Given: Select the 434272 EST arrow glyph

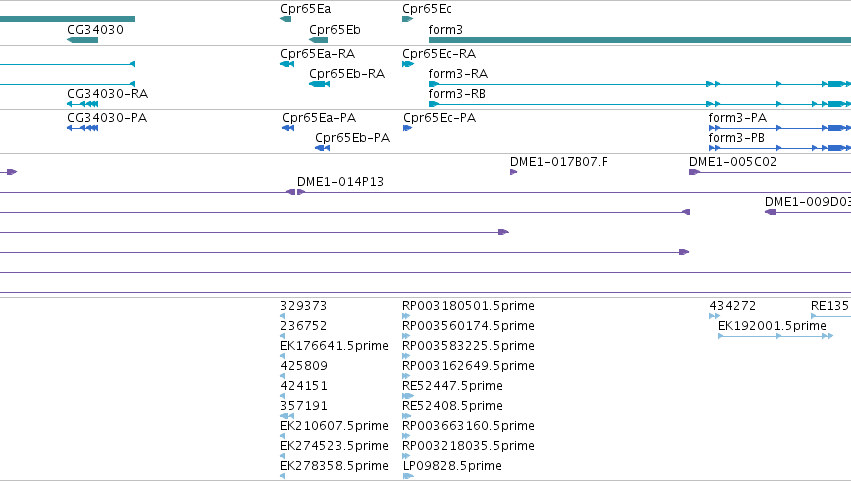Looking at the screenshot, I should 714,316.
